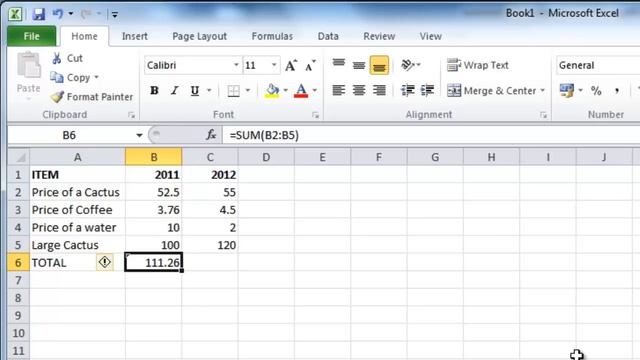The image size is (640, 360).
Task: Open the Review tab
Action: click(379, 36)
